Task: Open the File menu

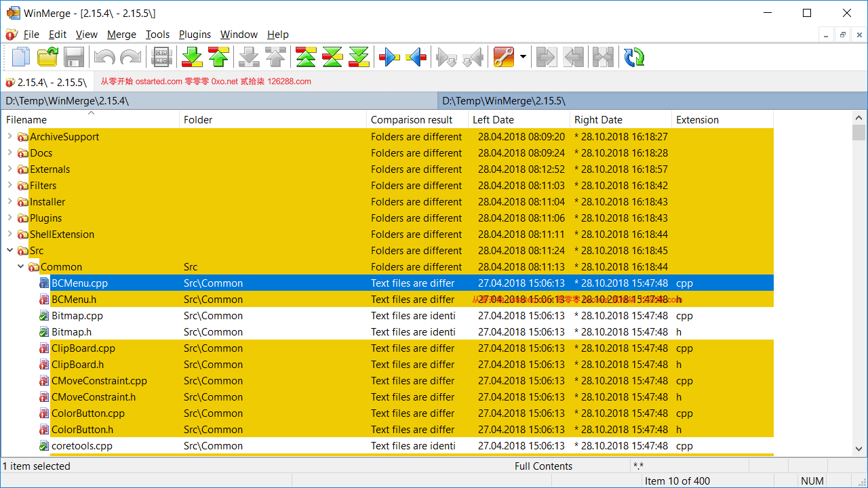Action: pyautogui.click(x=31, y=35)
